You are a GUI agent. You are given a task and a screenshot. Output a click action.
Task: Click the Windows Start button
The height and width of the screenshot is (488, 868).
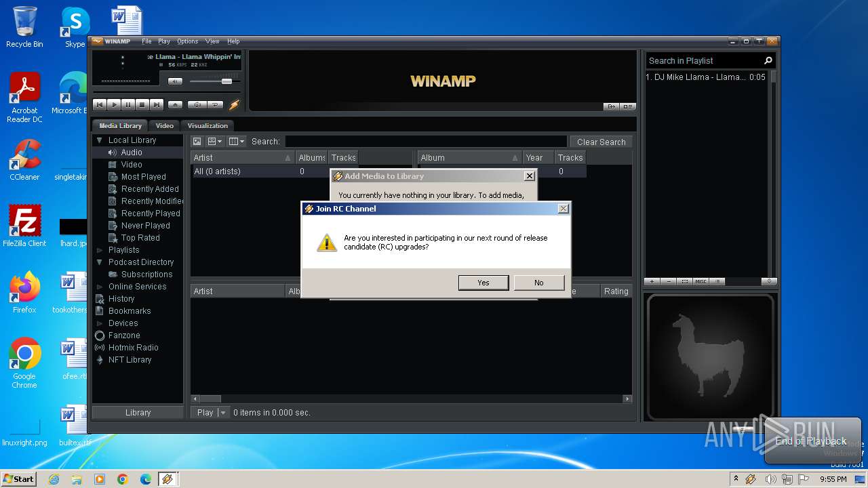tap(18, 479)
